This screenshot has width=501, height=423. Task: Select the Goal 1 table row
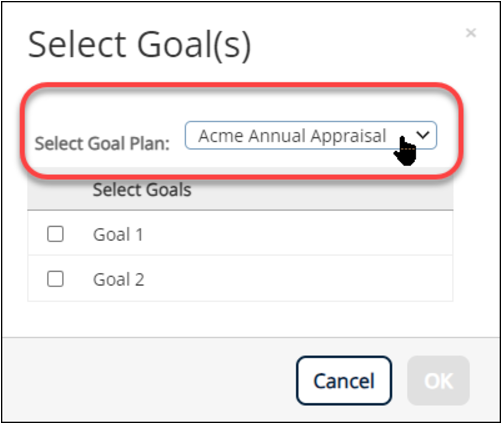(x=240, y=233)
